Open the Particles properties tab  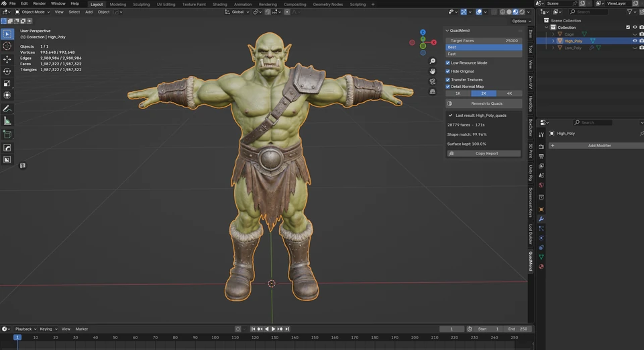coord(541,228)
